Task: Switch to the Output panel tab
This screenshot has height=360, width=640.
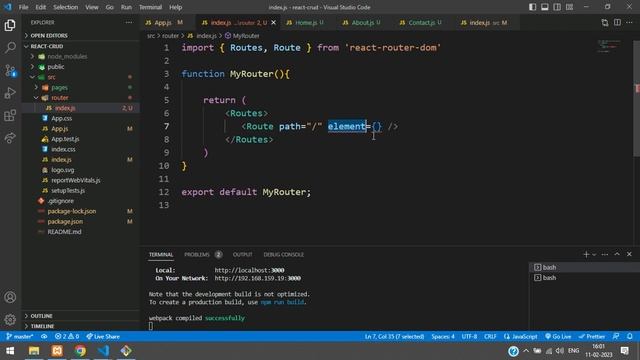Action: pyautogui.click(x=242, y=254)
